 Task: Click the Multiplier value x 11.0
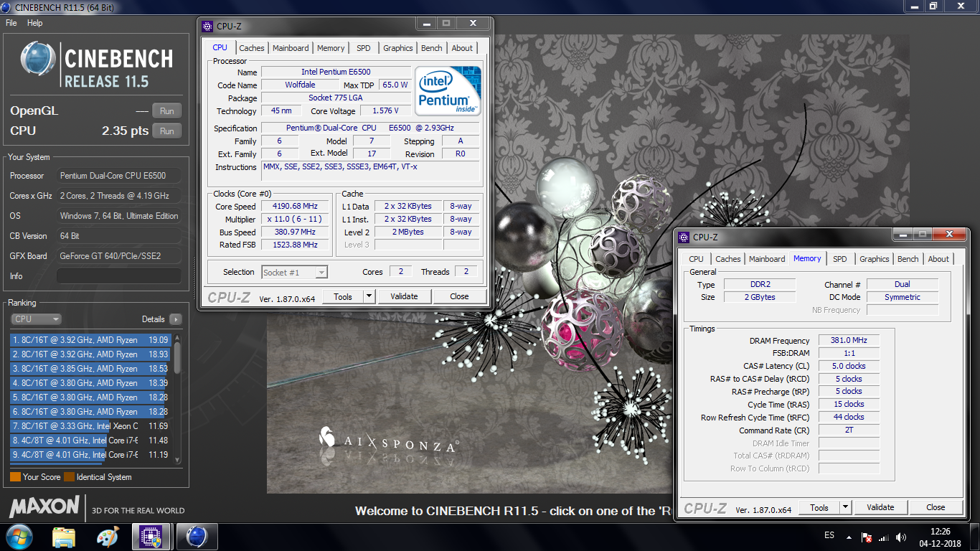click(295, 220)
